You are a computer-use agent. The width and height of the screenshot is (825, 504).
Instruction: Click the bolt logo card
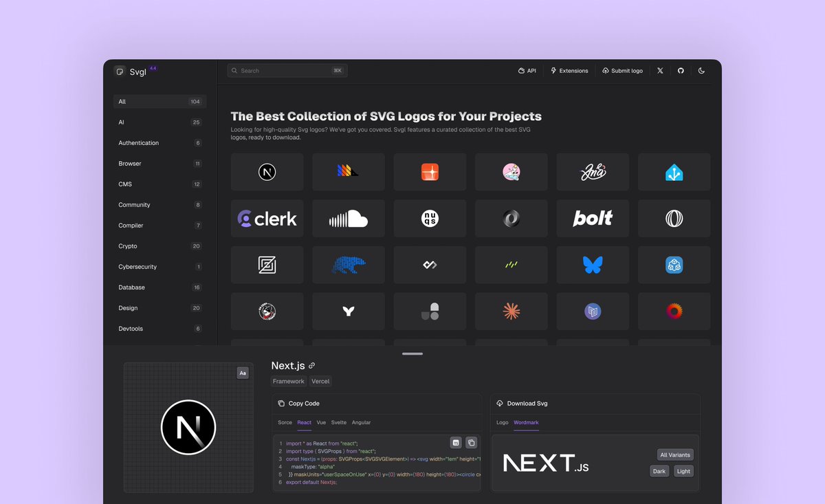coord(593,219)
